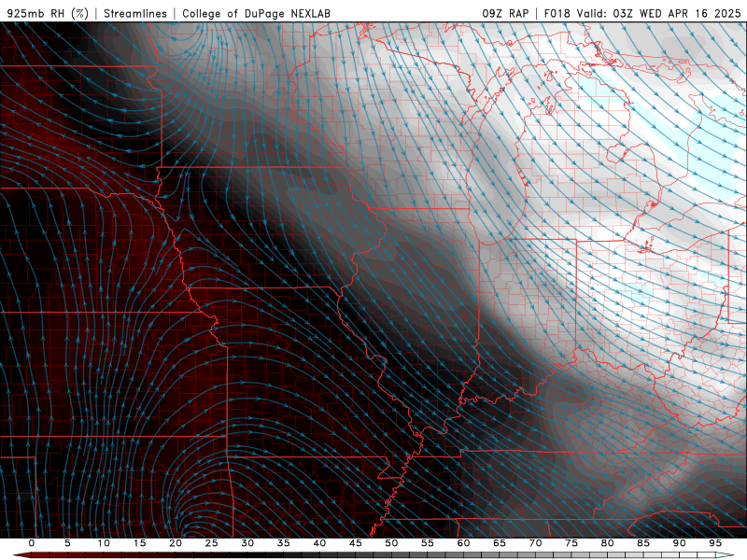
Task: Click the "55" value on the color scale
Action: click(x=427, y=543)
